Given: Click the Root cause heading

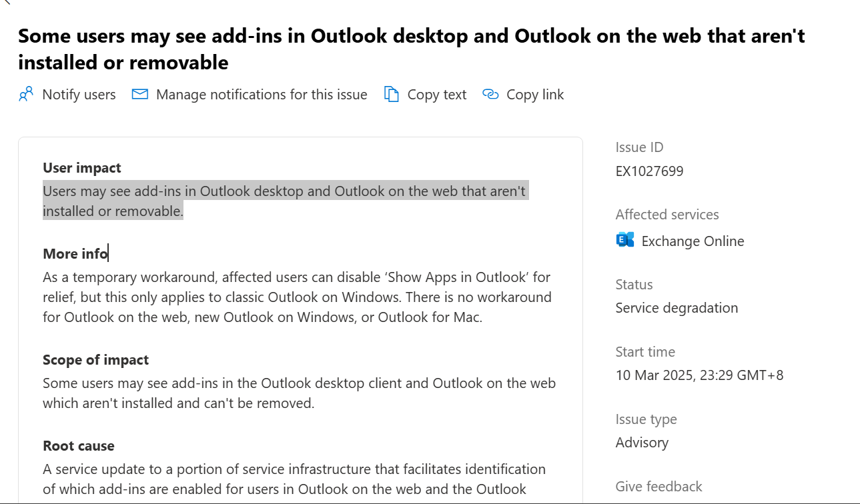Looking at the screenshot, I should [79, 446].
